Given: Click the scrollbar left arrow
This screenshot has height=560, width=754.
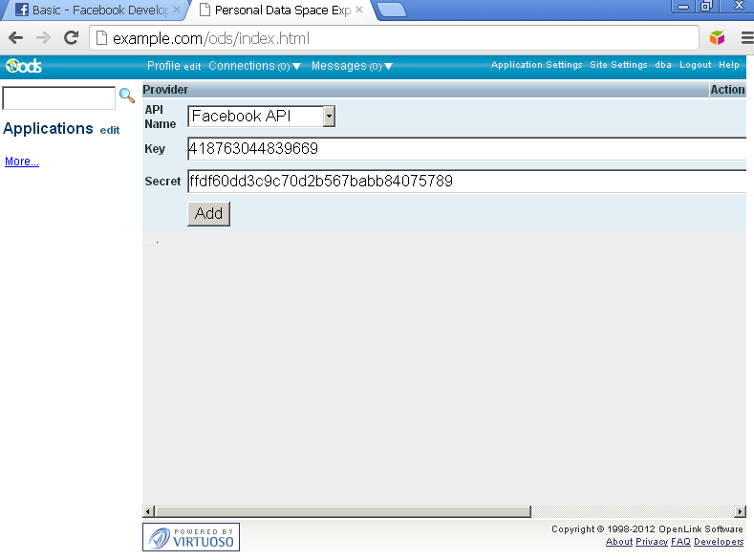Looking at the screenshot, I should tap(148, 511).
